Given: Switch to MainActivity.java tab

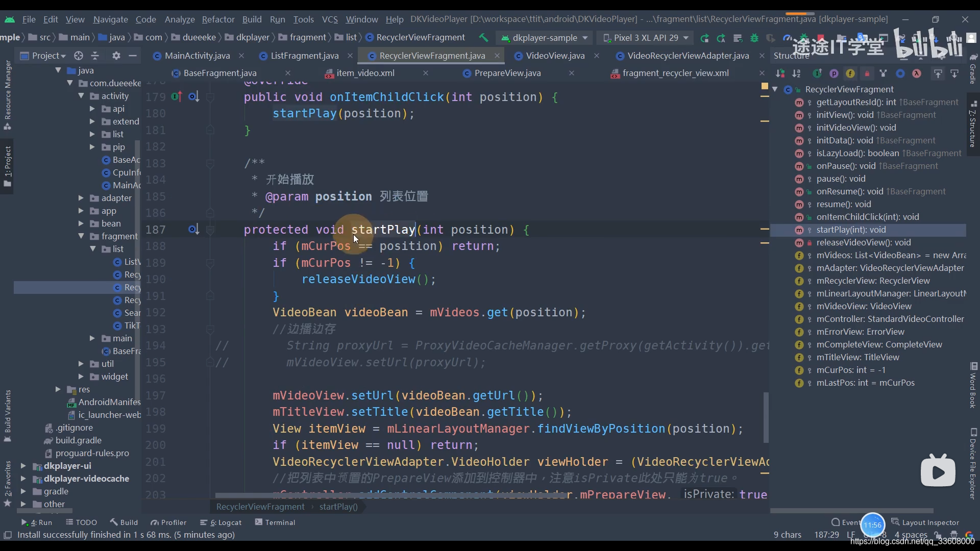Looking at the screenshot, I should tap(197, 56).
